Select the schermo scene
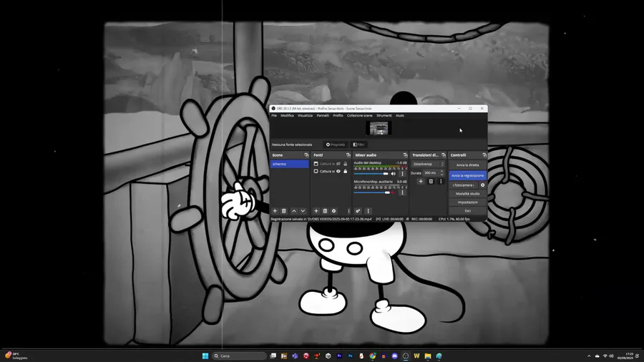 290,164
